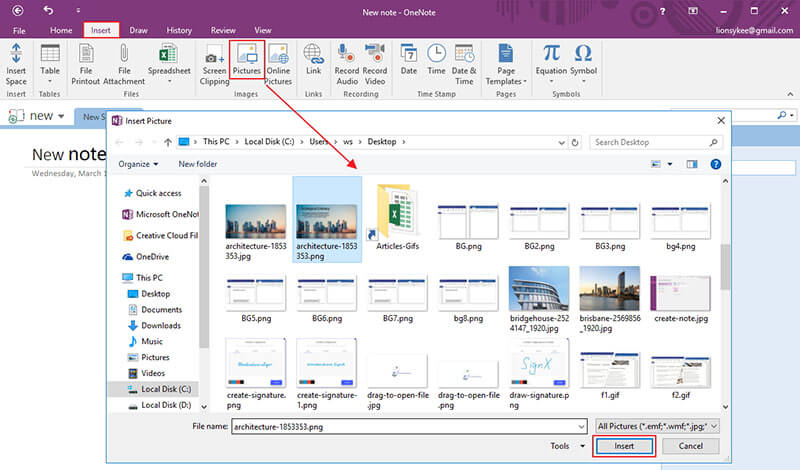800x470 pixels.
Task: Open the Review tab
Action: coord(223,30)
